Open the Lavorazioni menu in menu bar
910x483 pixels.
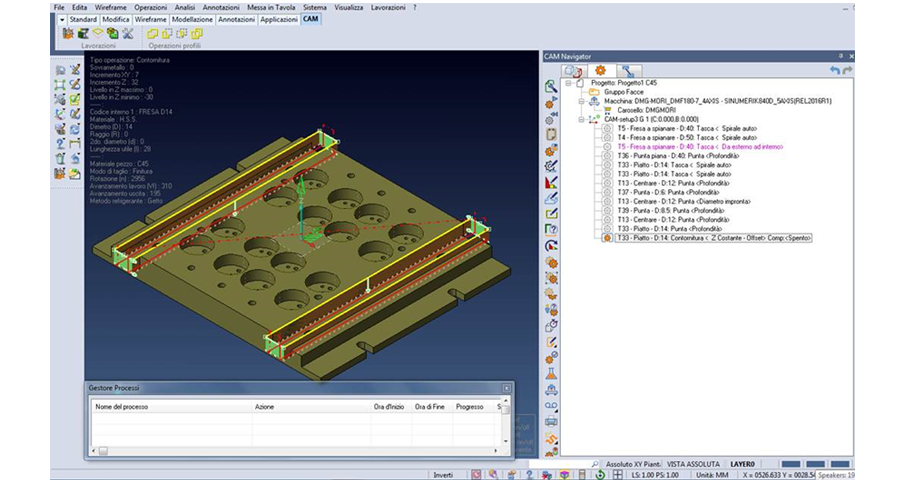point(388,8)
